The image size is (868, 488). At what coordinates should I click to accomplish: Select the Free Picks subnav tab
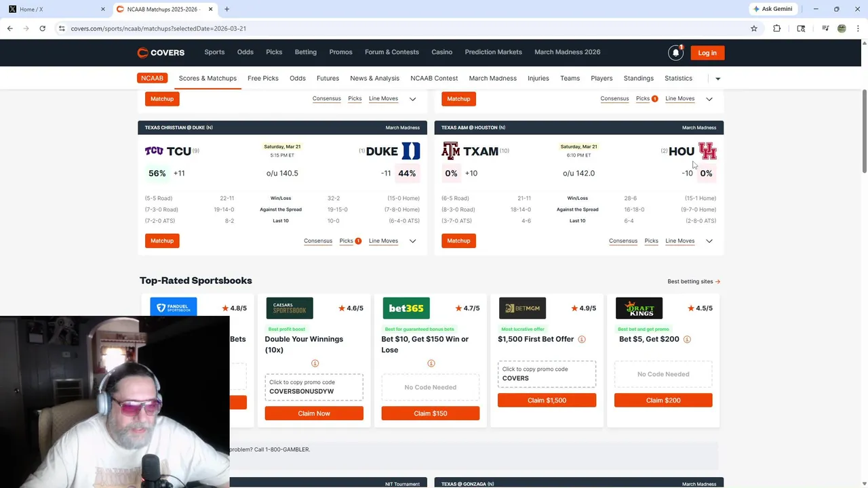[x=263, y=79]
